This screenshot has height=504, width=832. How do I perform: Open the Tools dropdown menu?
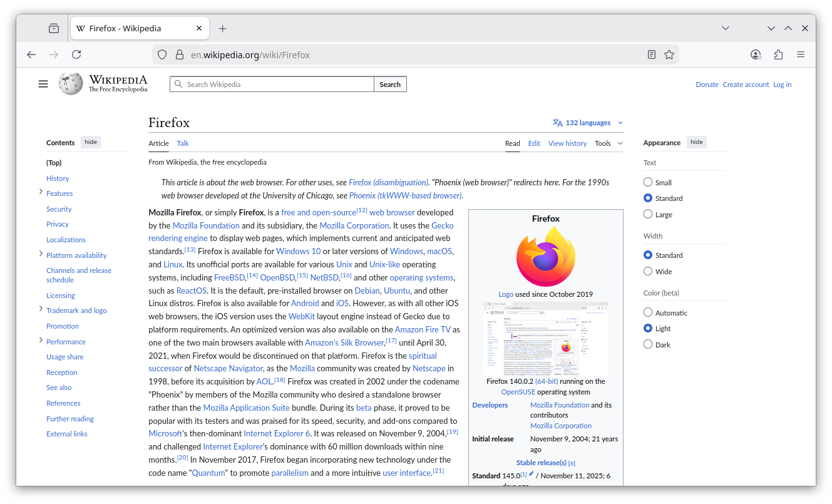tap(609, 143)
